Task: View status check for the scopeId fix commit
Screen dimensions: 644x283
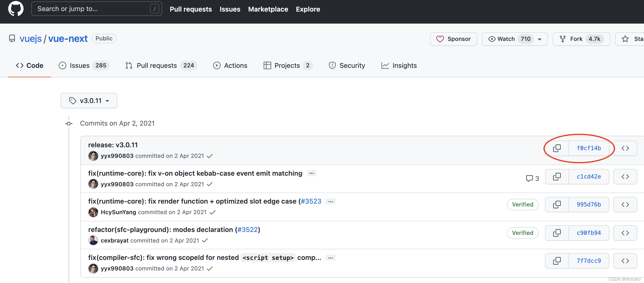Action: click(210, 269)
